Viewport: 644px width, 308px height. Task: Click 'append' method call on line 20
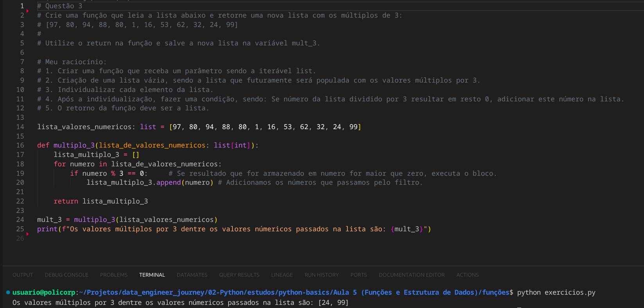[x=169, y=182]
